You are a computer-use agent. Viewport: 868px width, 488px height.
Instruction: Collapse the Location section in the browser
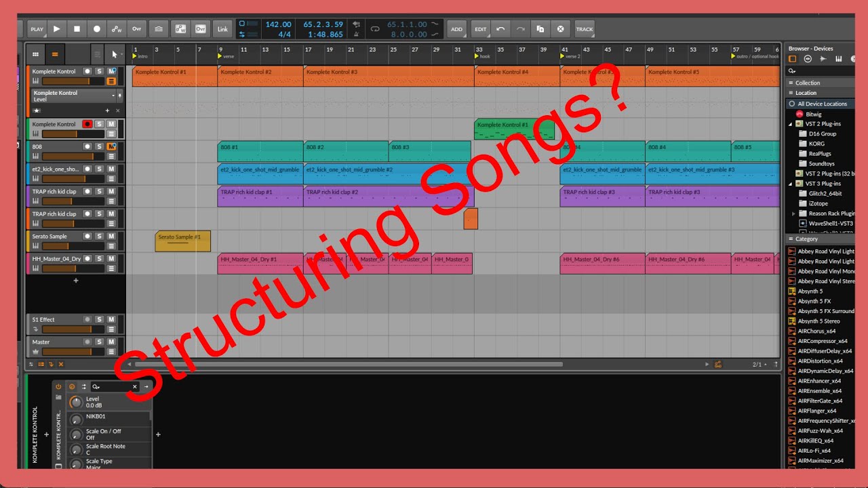coord(791,93)
